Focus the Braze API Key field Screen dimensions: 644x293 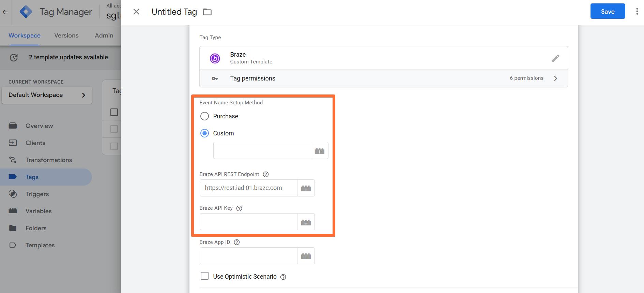point(248,222)
